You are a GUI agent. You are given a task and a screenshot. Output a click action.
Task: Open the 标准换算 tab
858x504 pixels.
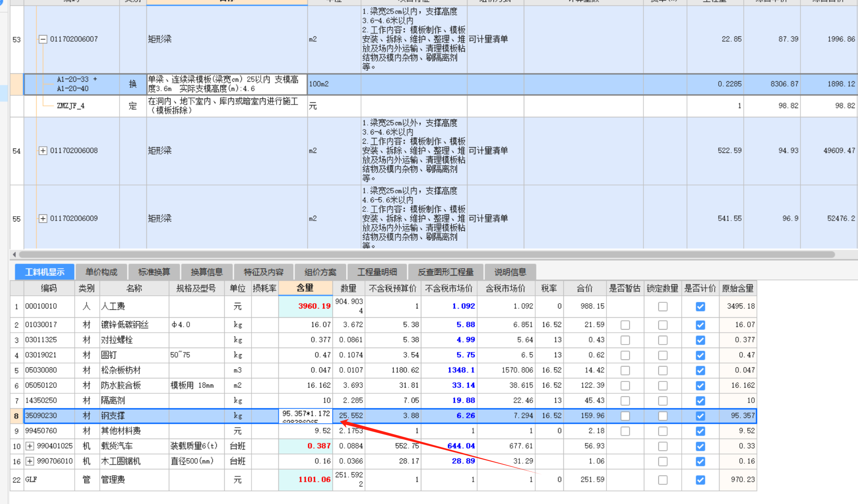[x=154, y=272]
